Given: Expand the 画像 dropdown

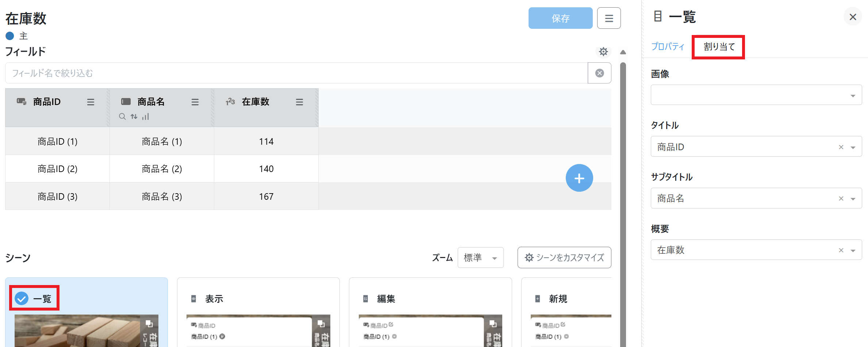Looking at the screenshot, I should (x=853, y=95).
